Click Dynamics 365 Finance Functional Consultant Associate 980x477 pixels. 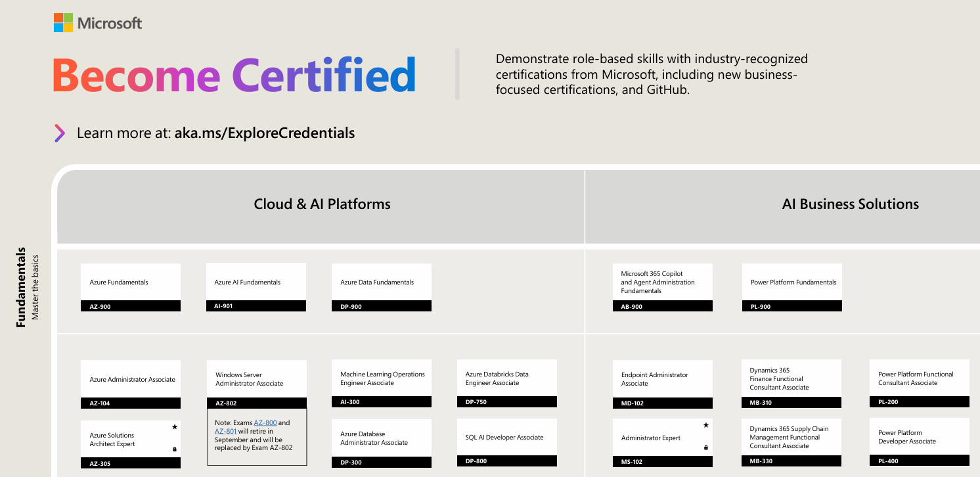pyautogui.click(x=779, y=379)
